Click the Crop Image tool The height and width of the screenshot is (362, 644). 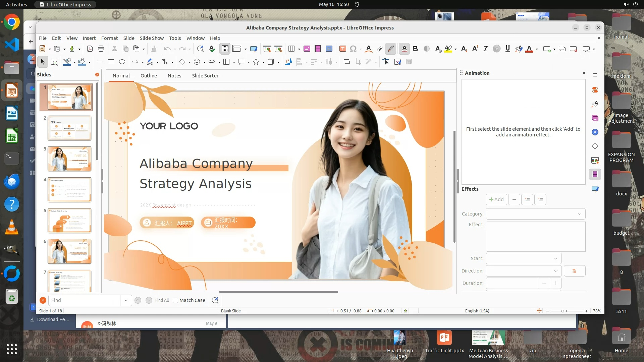pos(358,62)
